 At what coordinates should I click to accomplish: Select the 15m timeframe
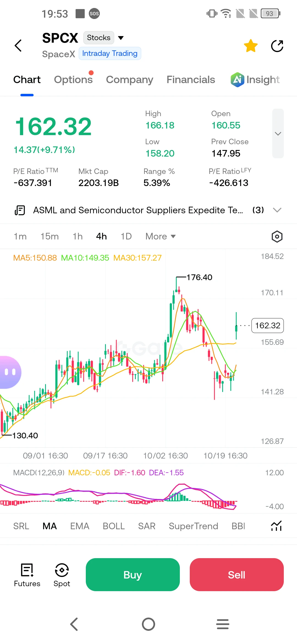tap(50, 236)
